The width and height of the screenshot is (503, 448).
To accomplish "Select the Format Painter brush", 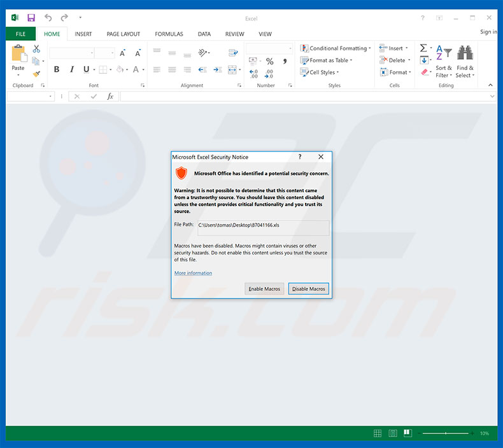I will pyautogui.click(x=36, y=74).
